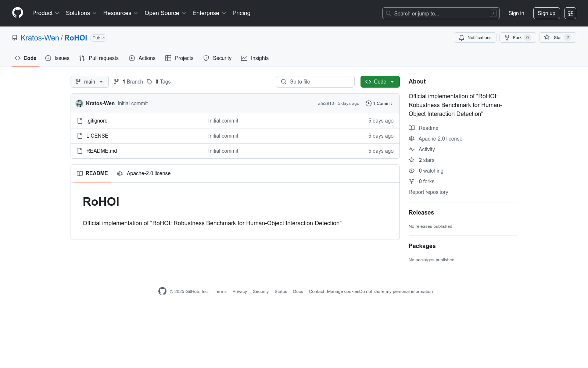Click the eye icon beside 0 watching
Image resolution: width=588 pixels, height=368 pixels.
click(412, 171)
